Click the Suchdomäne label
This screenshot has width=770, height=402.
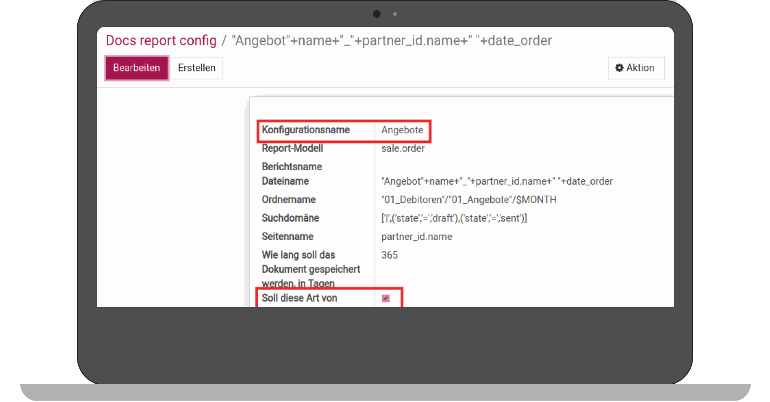[x=293, y=217]
